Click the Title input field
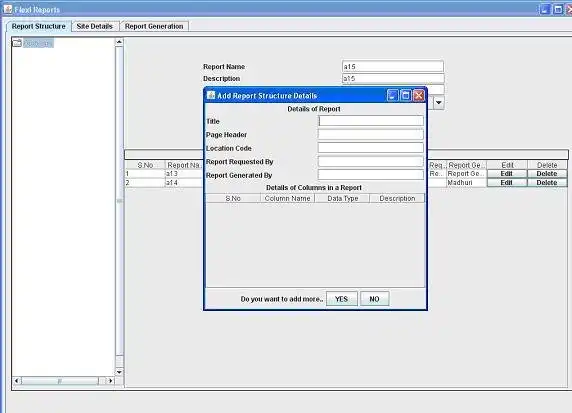The image size is (572, 413). (371, 121)
